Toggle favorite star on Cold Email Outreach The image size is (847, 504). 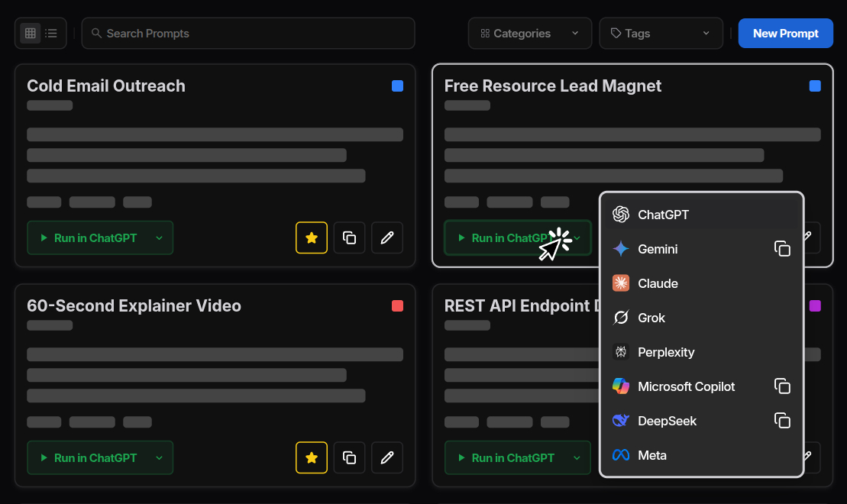pos(311,237)
